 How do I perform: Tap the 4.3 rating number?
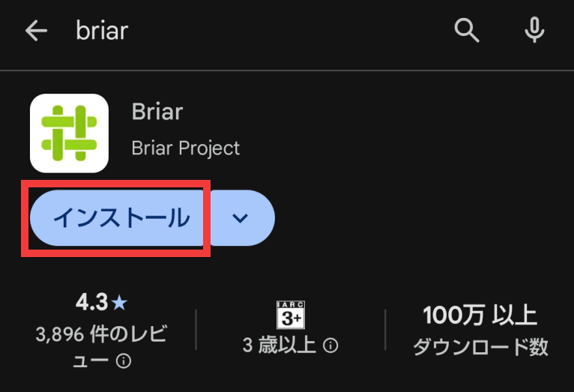91,302
